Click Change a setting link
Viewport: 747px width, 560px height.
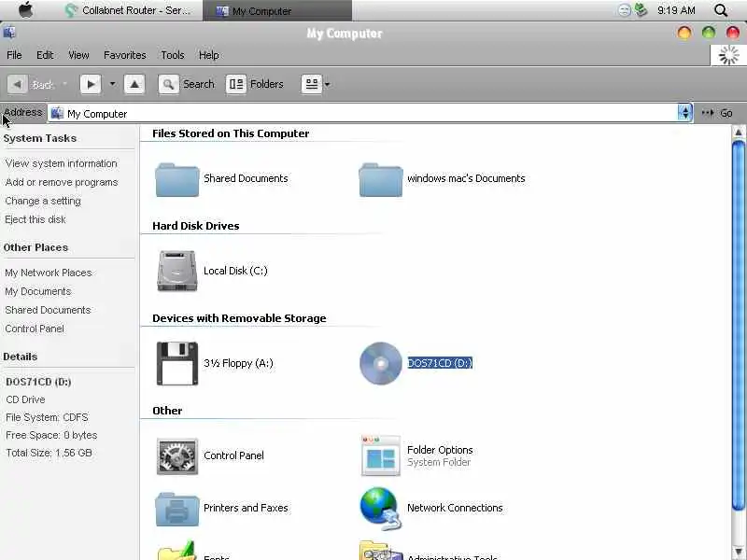43,201
